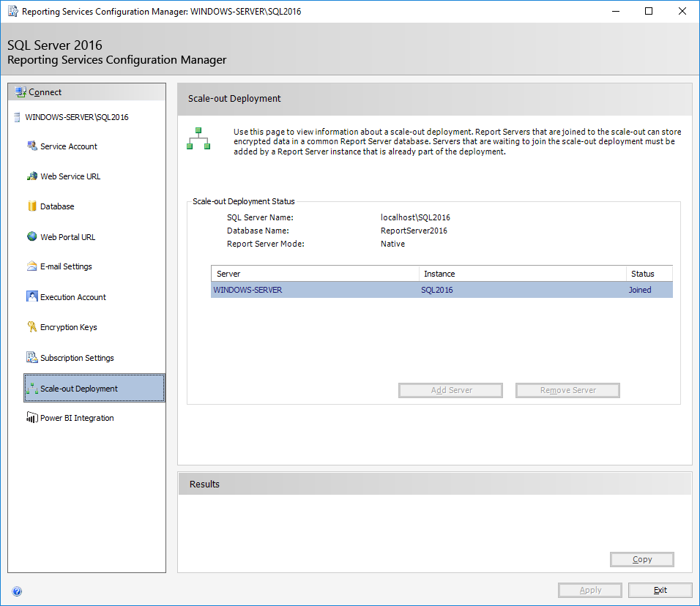Screen dimensions: 700x606
Task: Click the Report Server Mode: label
Action: point(266,244)
